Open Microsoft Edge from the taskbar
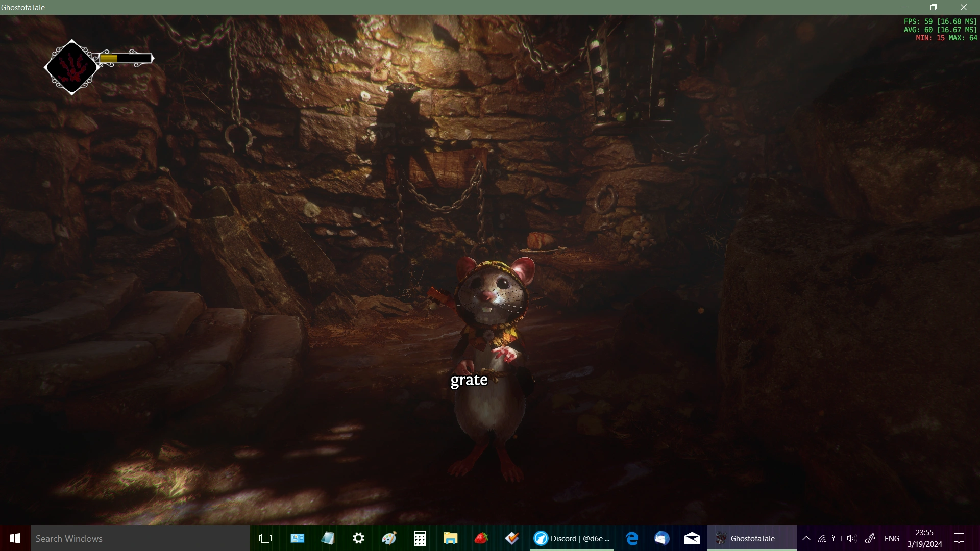980x551 pixels. [x=632, y=538]
